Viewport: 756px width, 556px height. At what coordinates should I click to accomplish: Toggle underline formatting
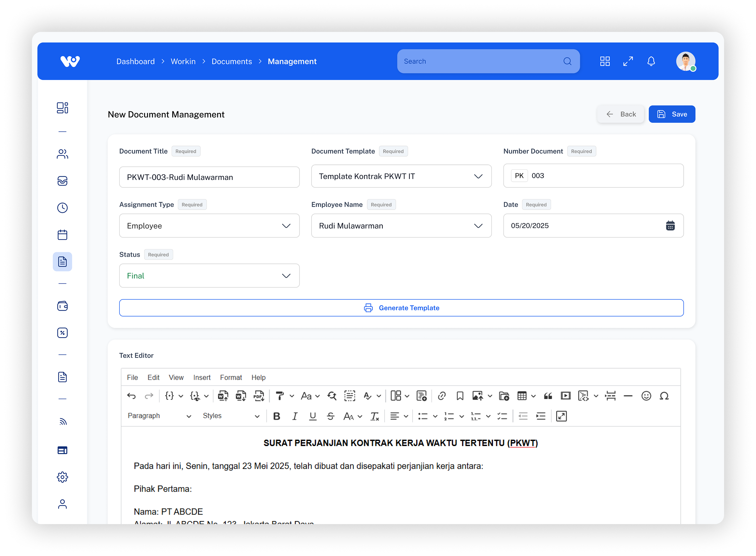(312, 416)
